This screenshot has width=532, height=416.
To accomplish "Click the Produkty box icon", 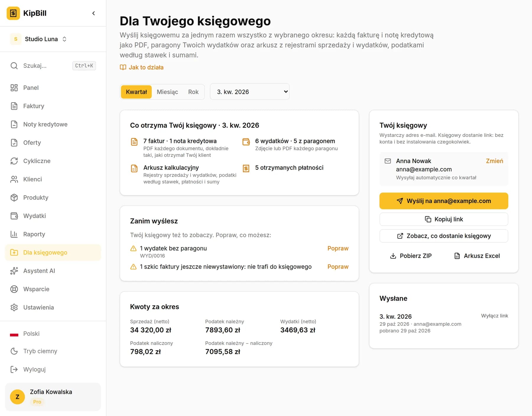I will [14, 198].
